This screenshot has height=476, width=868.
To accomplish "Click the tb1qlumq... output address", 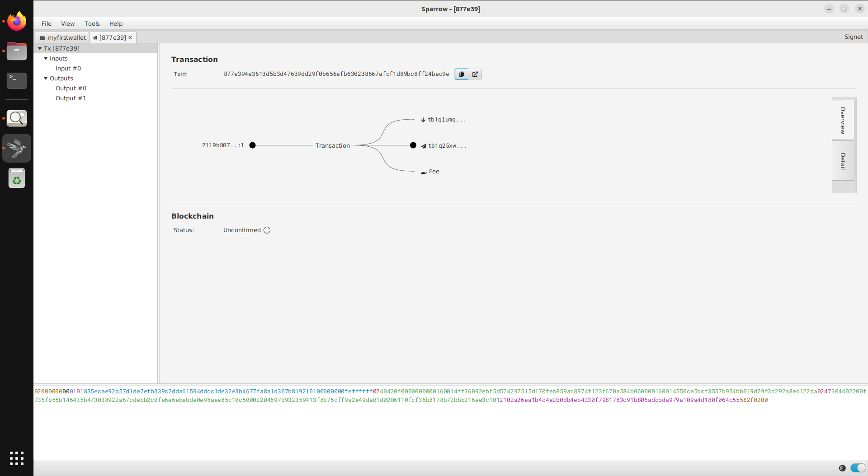I will pyautogui.click(x=447, y=120).
